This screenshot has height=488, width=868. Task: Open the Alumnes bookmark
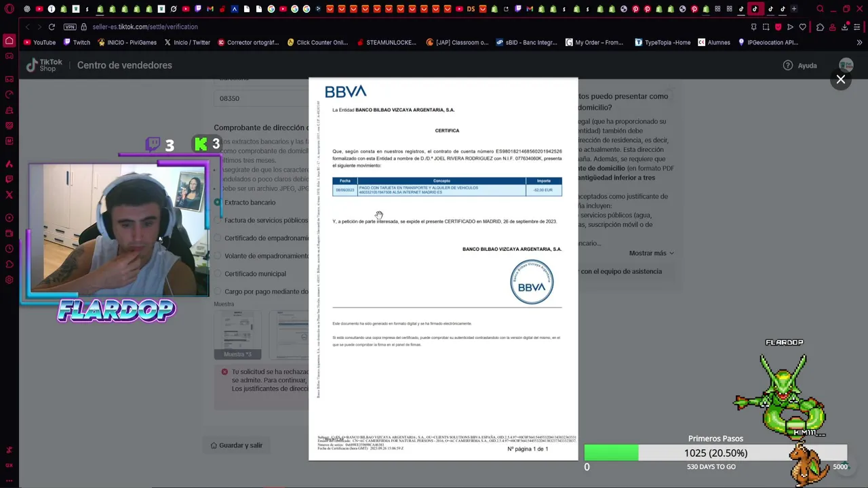click(x=713, y=42)
